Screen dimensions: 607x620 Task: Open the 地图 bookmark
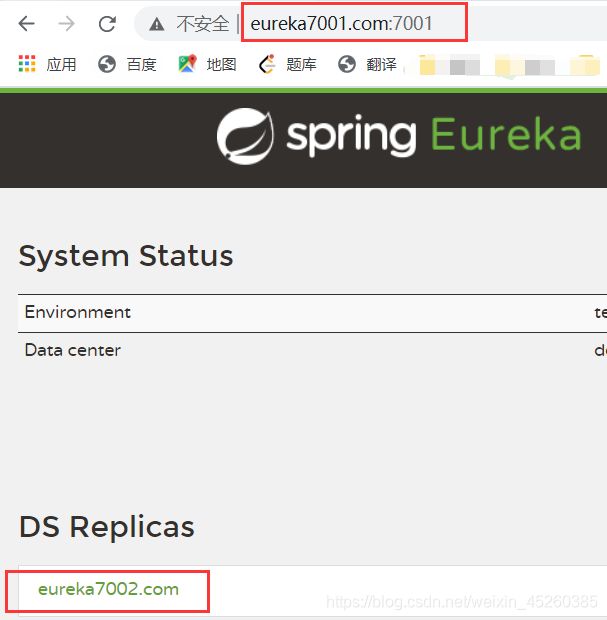(221, 64)
